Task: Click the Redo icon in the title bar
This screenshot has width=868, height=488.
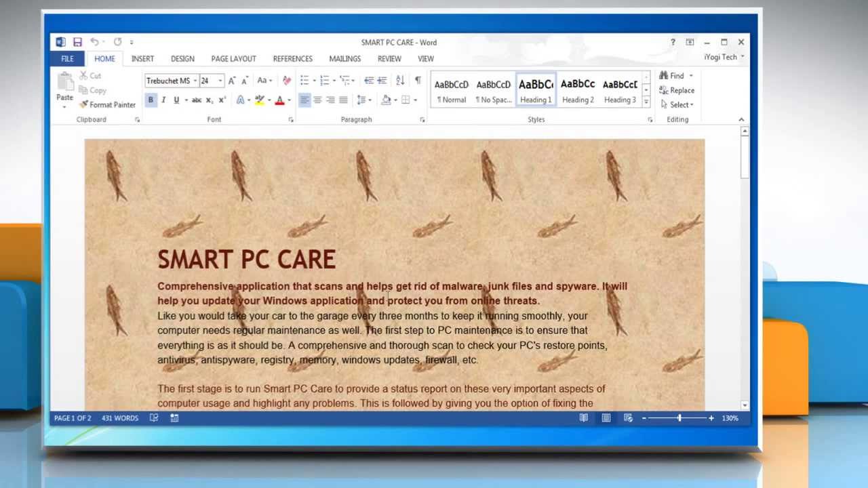Action: [x=117, y=42]
